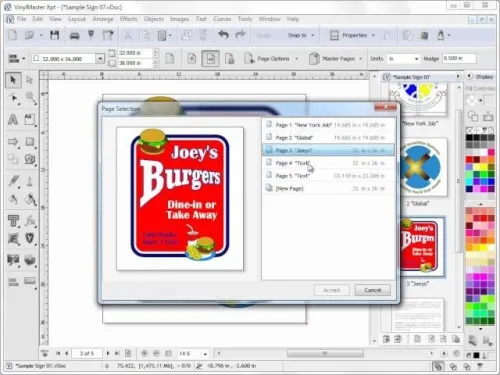This screenshot has height=375, width=500.
Task: Click the Add page icon in page toolbar
Action: pos(191,59)
